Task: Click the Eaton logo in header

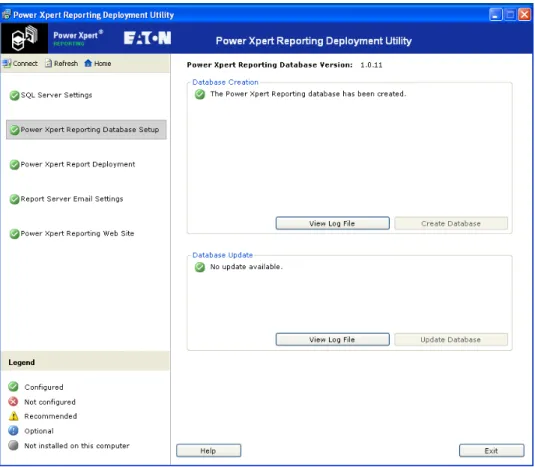Action: pos(147,38)
